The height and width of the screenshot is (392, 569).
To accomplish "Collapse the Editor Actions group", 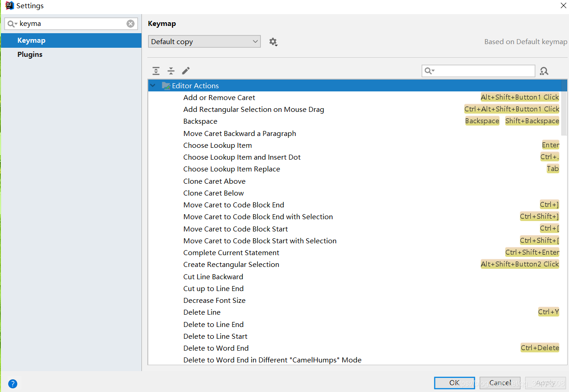I will point(153,85).
